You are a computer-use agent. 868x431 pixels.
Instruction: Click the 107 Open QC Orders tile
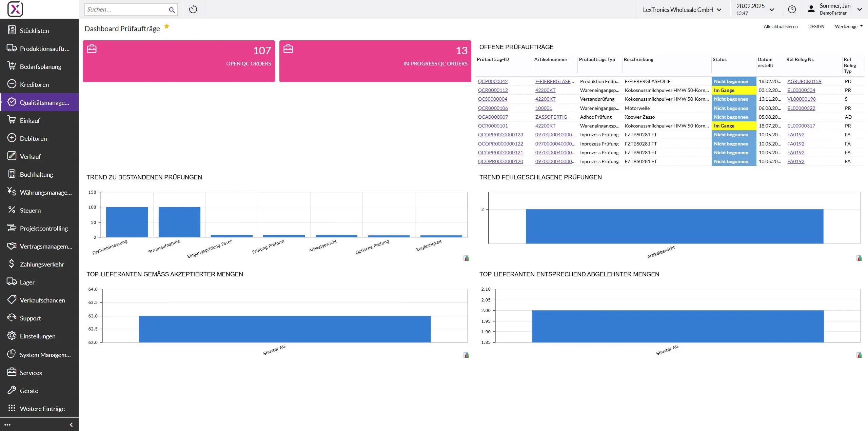pos(179,61)
